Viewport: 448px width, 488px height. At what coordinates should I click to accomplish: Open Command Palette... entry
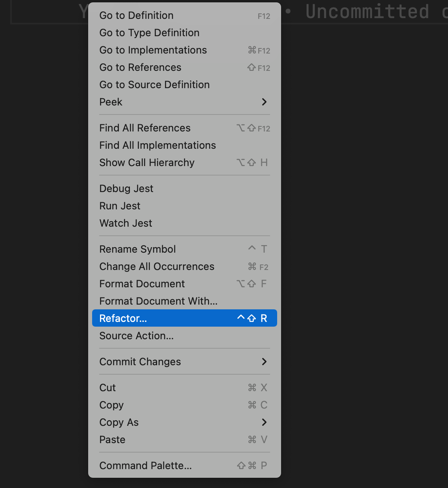145,466
